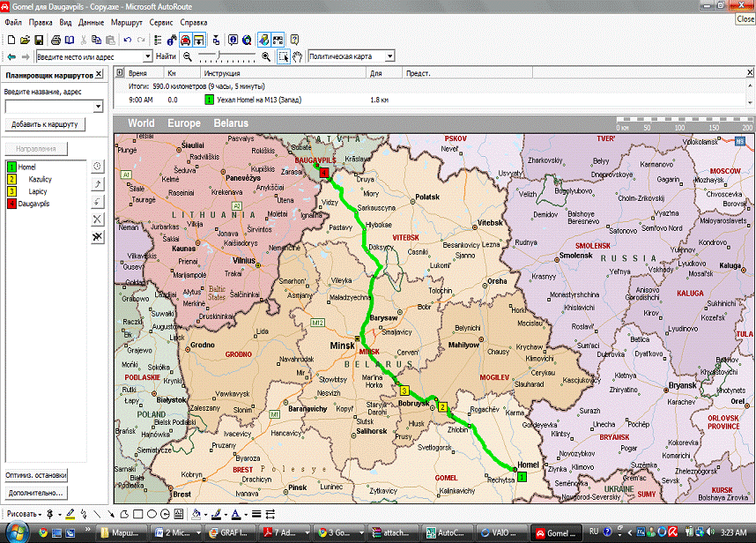Click the X delete stop icon

point(97,219)
